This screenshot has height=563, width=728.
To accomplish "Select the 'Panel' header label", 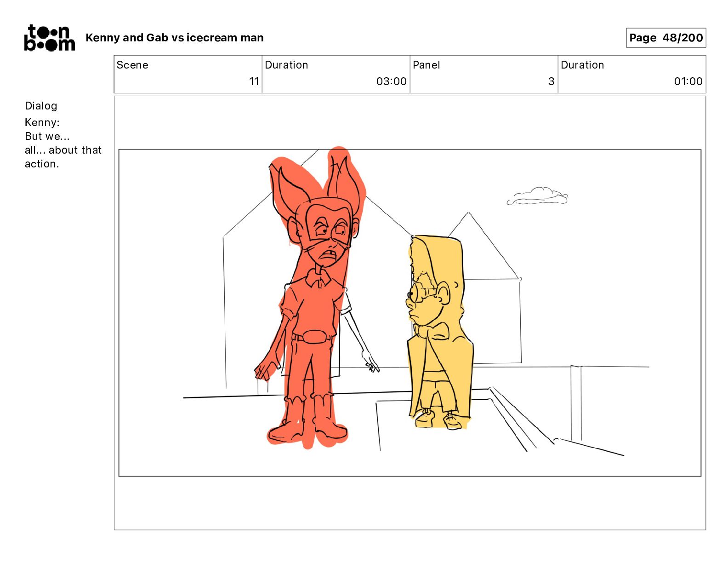I will tap(427, 65).
